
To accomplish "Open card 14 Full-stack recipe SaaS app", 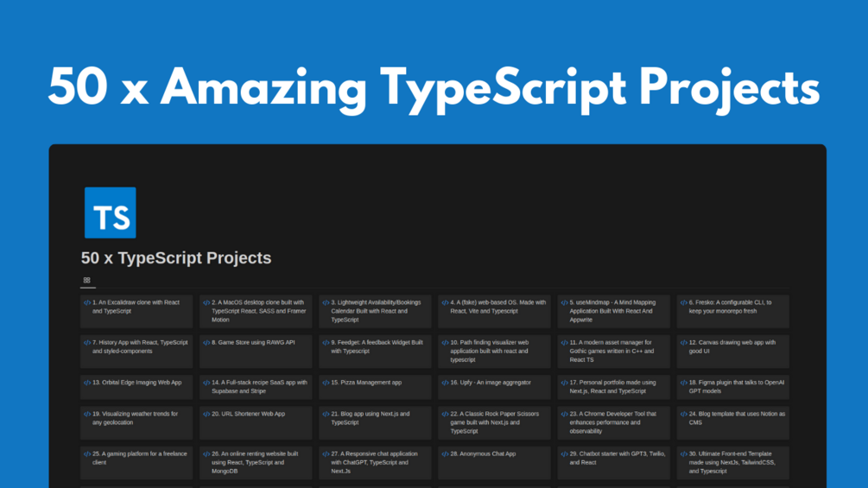I will pyautogui.click(x=256, y=387).
